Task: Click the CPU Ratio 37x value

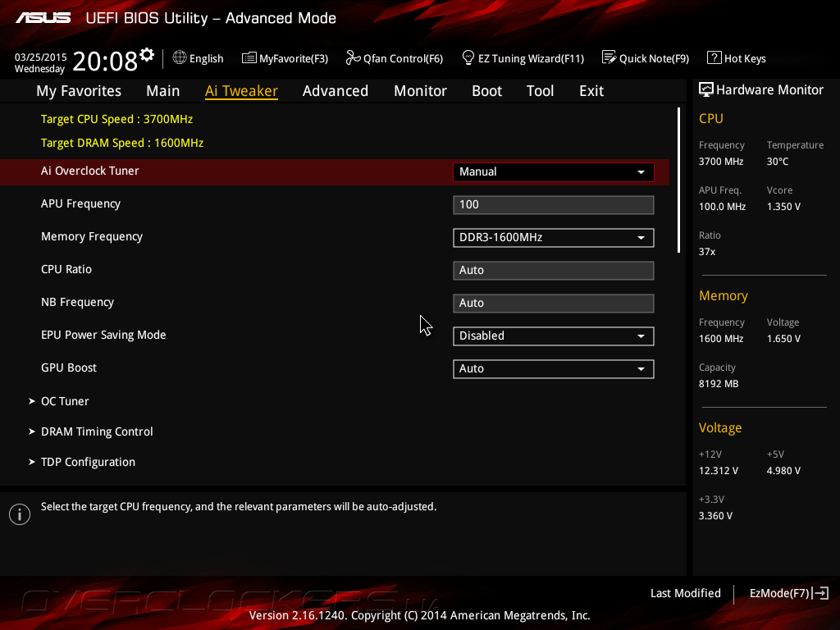Action: click(x=706, y=252)
